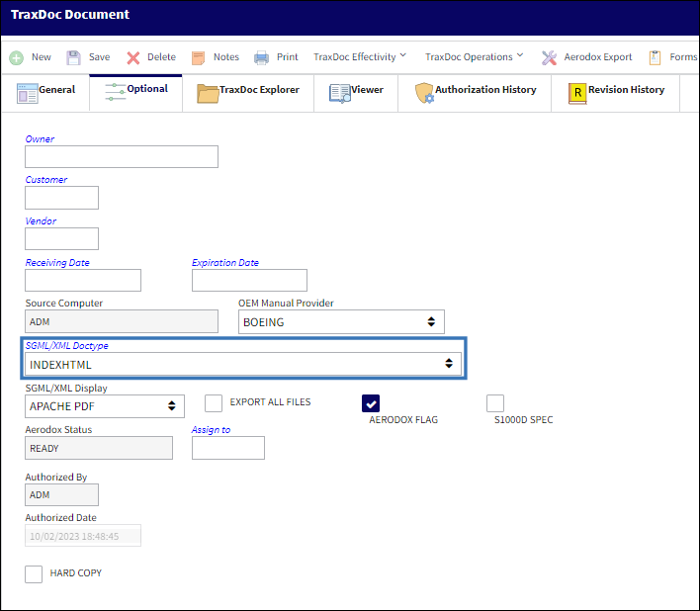This screenshot has height=611, width=700.
Task: Click the Print button label
Action: [x=287, y=57]
